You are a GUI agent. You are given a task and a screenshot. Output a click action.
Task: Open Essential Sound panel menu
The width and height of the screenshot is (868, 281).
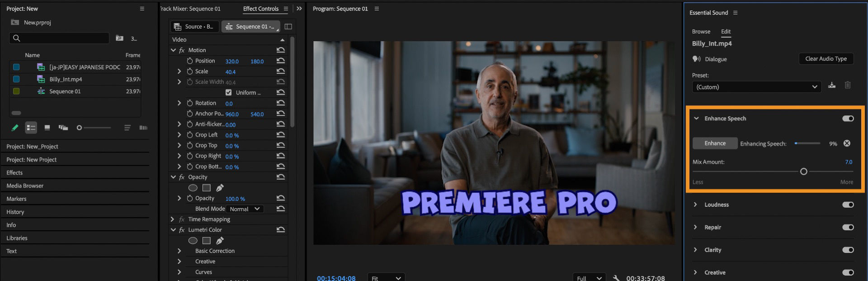735,13
